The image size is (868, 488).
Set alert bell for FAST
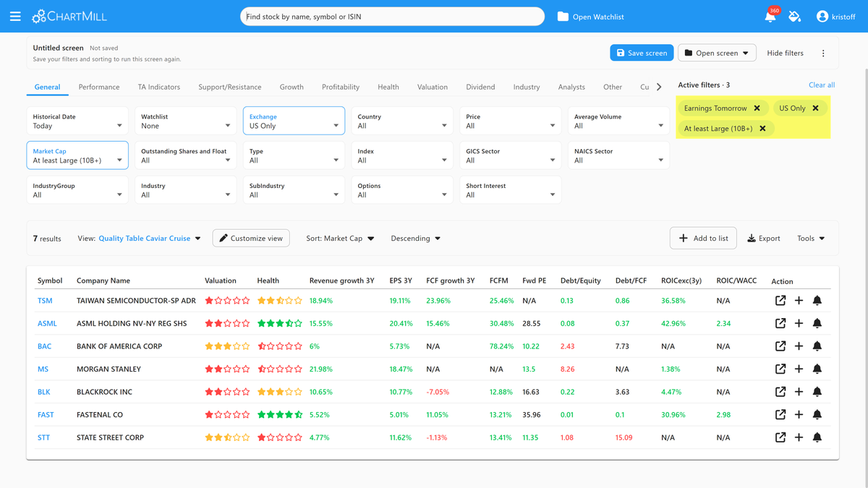click(817, 414)
